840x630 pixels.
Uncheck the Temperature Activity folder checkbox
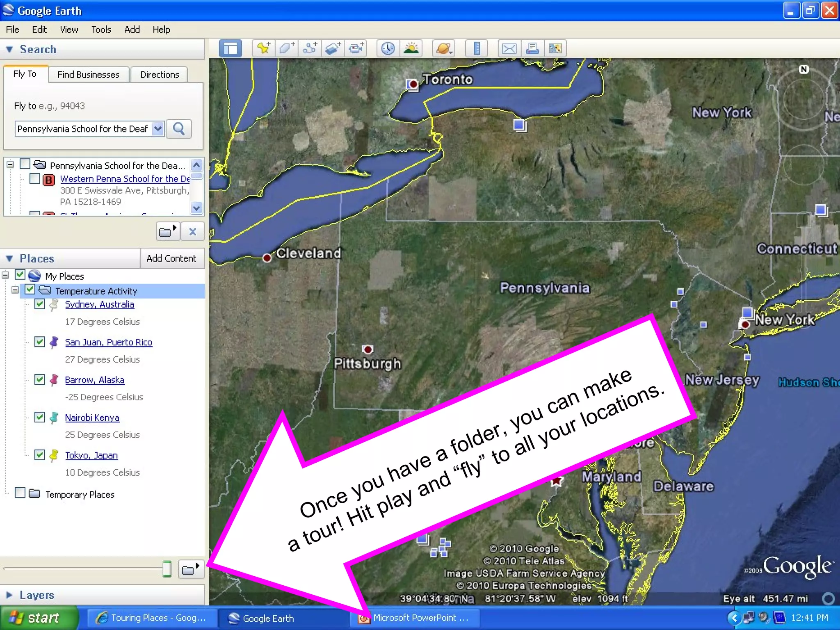tap(30, 290)
